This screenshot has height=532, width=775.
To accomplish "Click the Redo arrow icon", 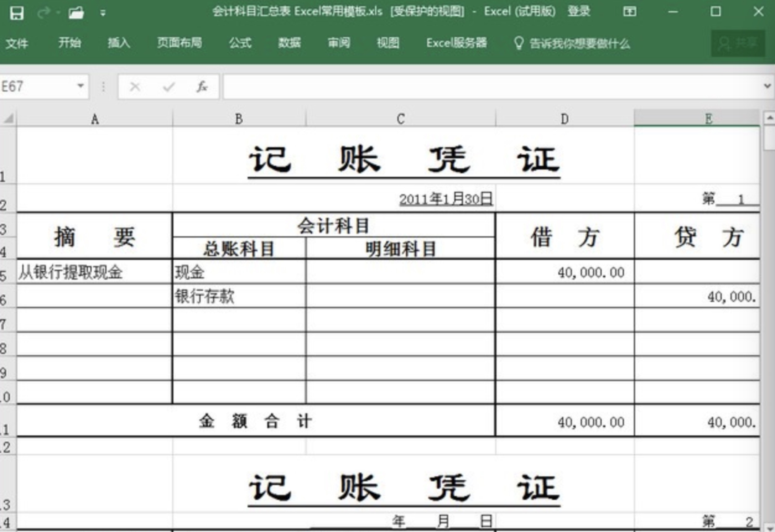I will point(44,13).
